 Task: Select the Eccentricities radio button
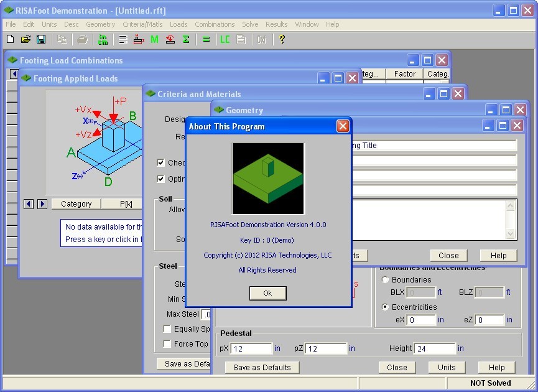click(x=386, y=307)
